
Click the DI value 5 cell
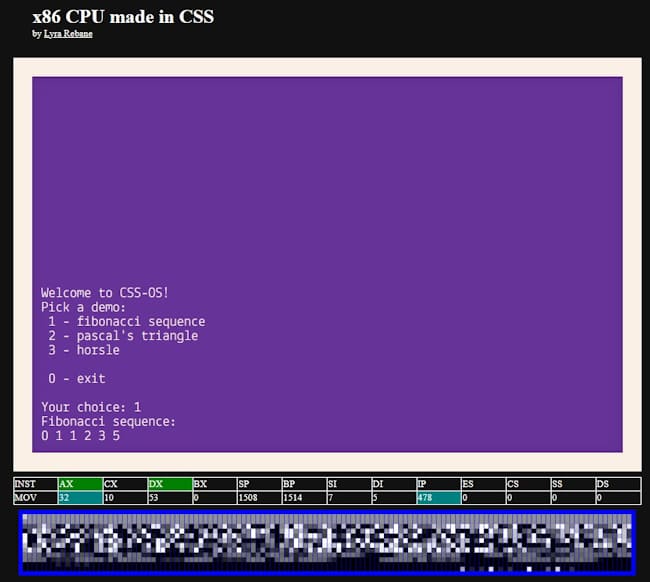pos(394,497)
